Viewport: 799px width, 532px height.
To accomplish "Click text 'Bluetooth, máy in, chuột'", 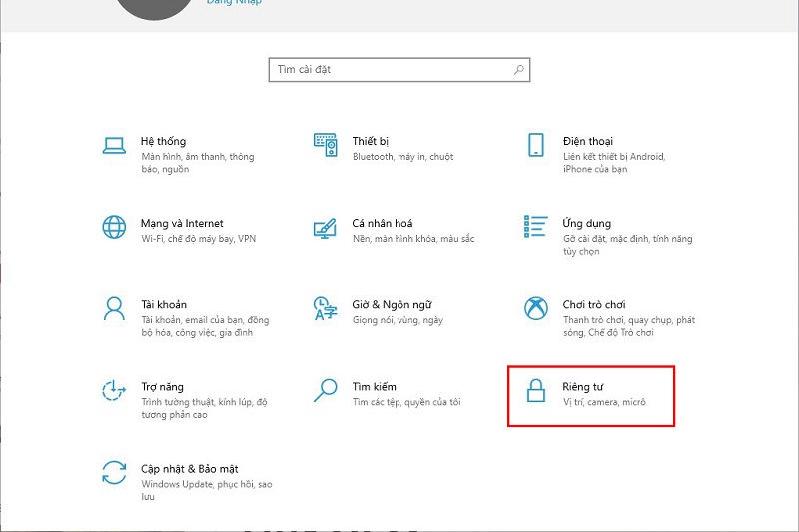I will coord(403,157).
